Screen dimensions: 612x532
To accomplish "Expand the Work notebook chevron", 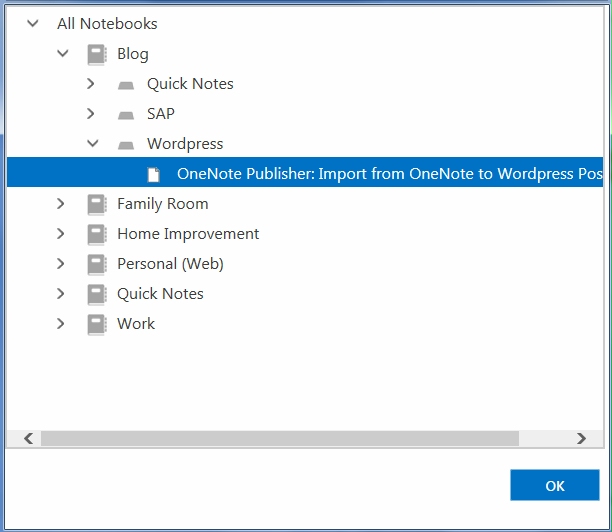I will point(60,324).
